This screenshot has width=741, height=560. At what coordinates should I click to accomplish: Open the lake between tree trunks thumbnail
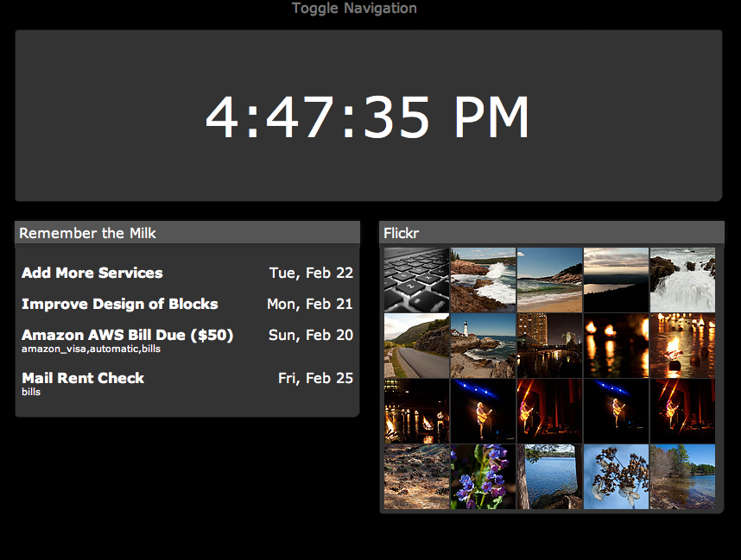click(x=549, y=477)
